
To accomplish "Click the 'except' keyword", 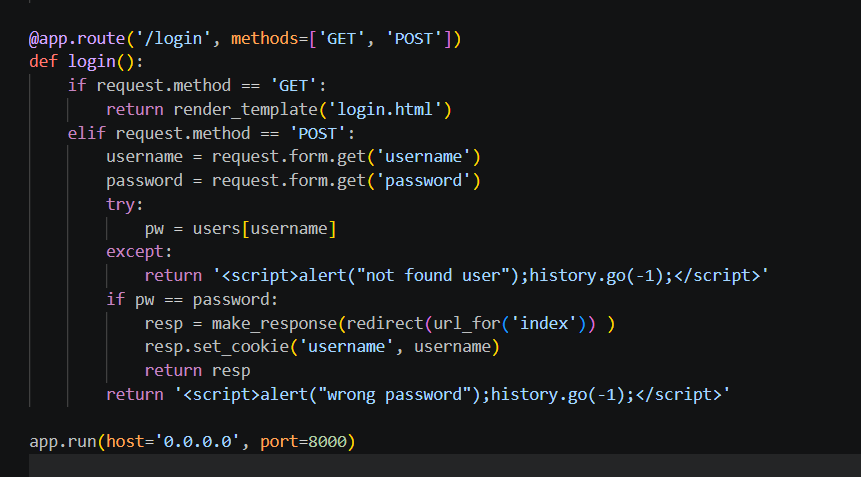I will [135, 252].
